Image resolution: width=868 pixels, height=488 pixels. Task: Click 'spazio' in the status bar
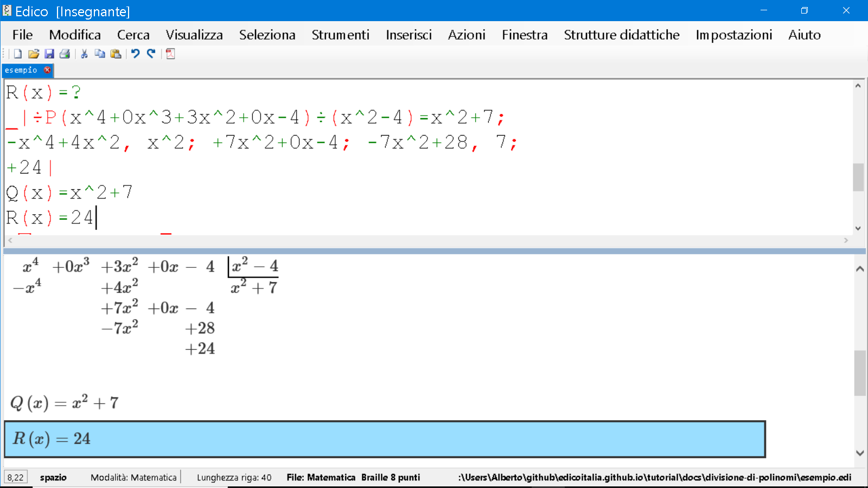tap(53, 477)
